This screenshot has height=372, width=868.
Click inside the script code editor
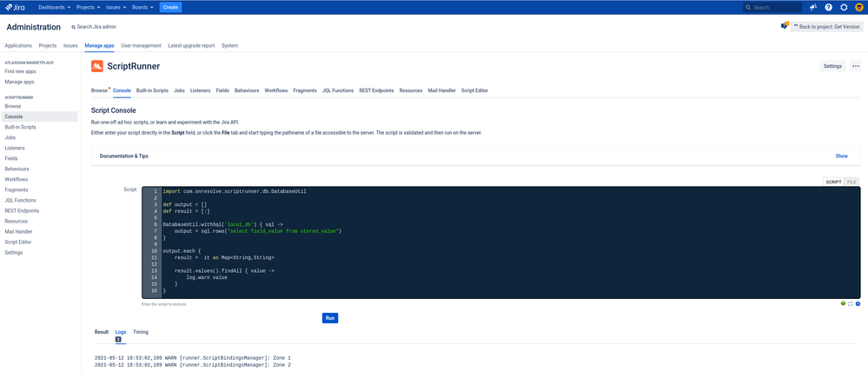pyautogui.click(x=501, y=242)
